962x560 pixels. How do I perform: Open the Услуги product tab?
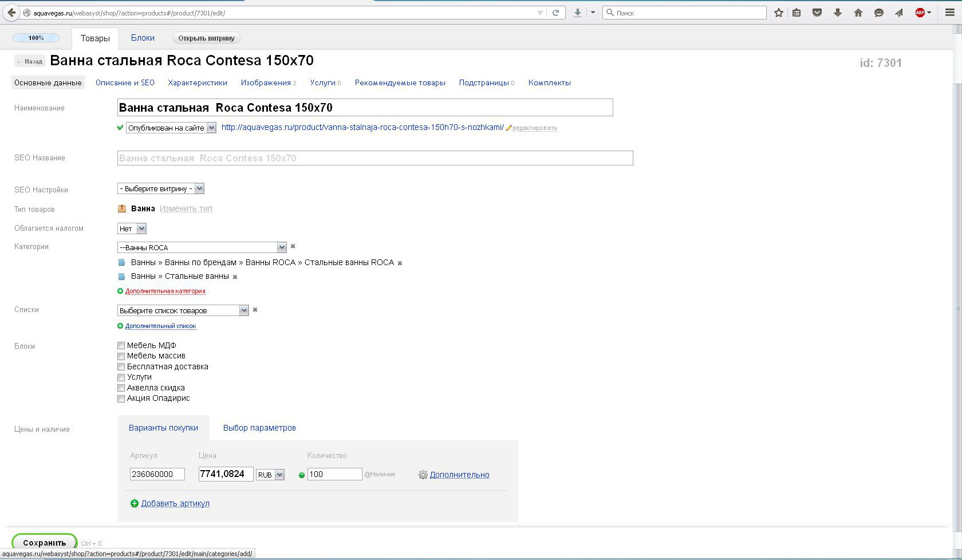(325, 83)
